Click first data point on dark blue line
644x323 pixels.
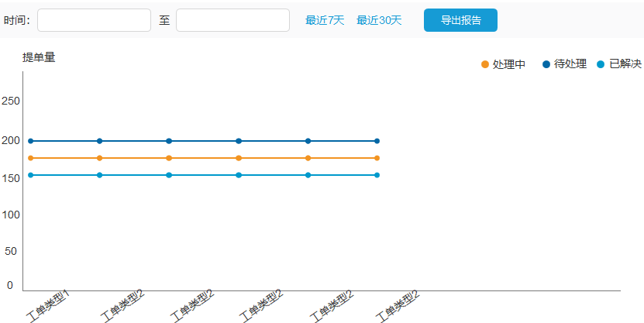pos(30,141)
